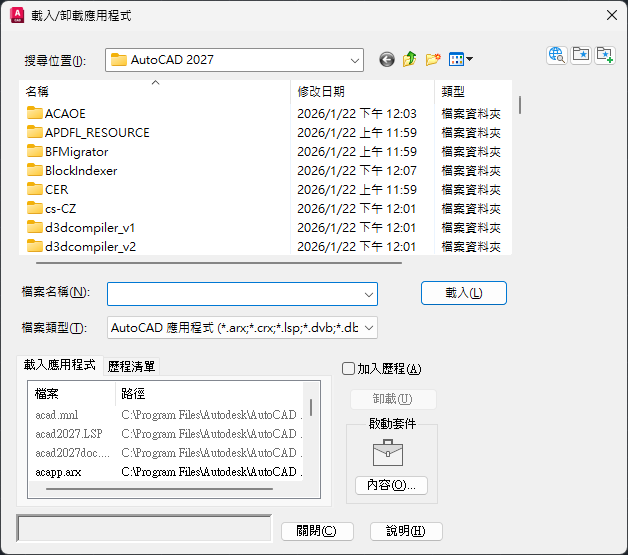Screen dimensions: 628x555
Task: Open 內容(O)... startup suite
Action: point(391,485)
